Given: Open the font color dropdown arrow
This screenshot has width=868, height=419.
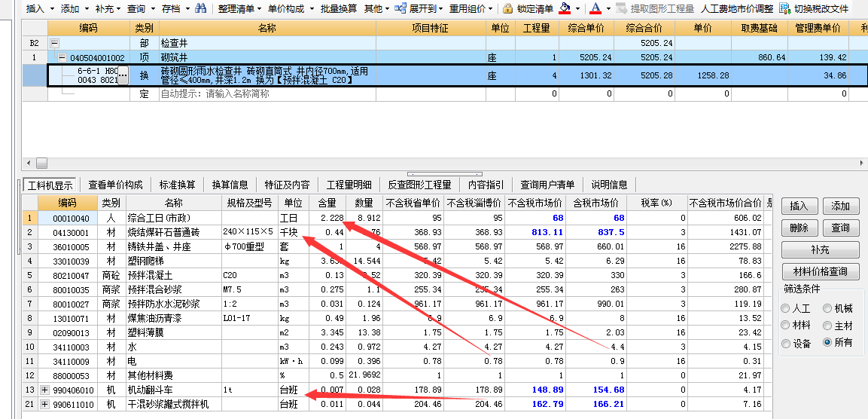Looking at the screenshot, I should click(x=608, y=9).
